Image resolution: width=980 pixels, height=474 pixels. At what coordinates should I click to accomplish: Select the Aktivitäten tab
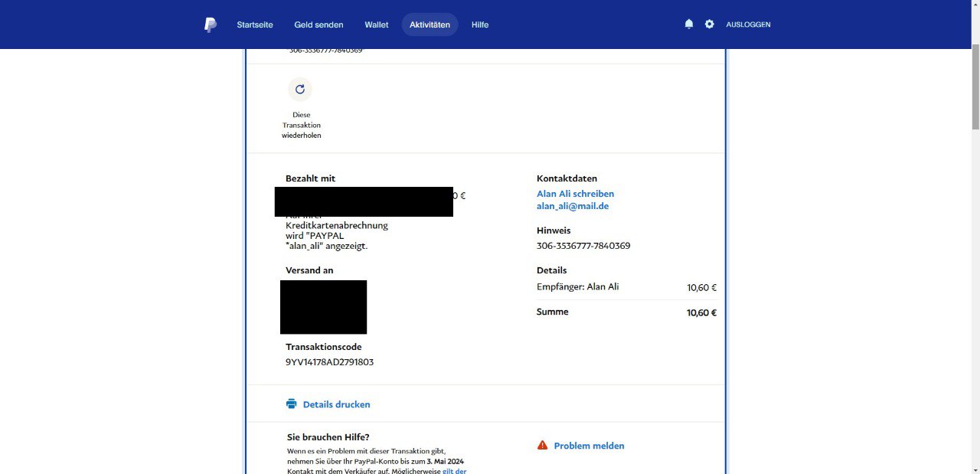coord(430,25)
